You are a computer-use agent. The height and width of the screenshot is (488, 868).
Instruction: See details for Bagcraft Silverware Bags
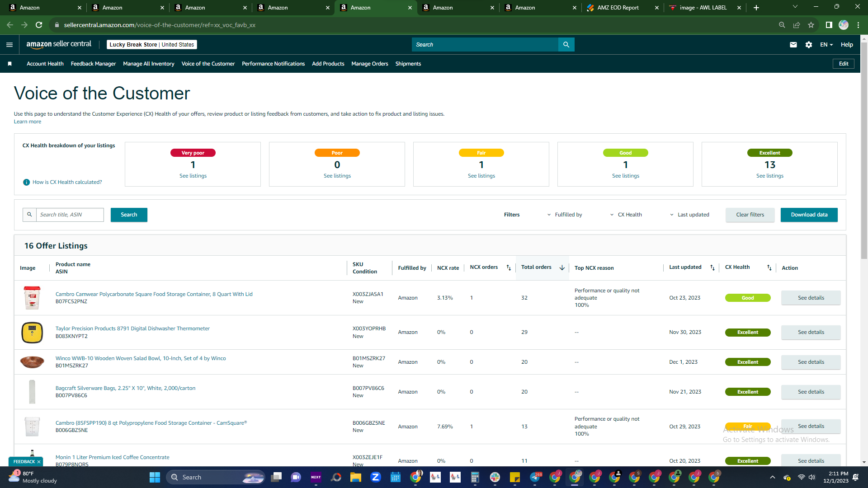coord(811,392)
